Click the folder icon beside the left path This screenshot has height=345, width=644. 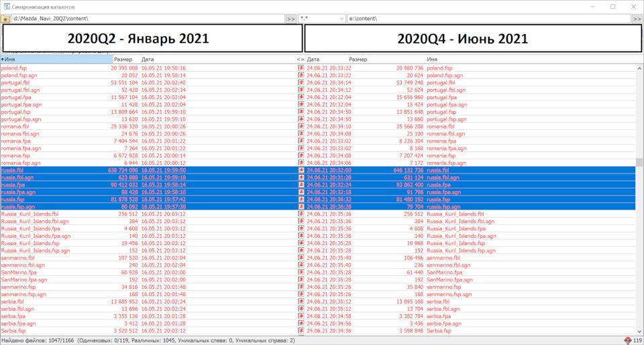[5, 19]
